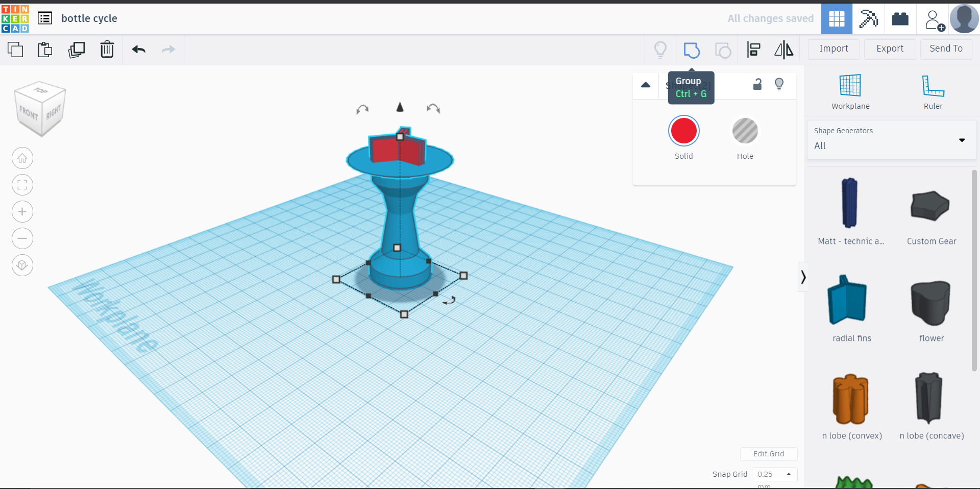Open the user profile avatar
The width and height of the screenshot is (980, 489).
pyautogui.click(x=964, y=19)
